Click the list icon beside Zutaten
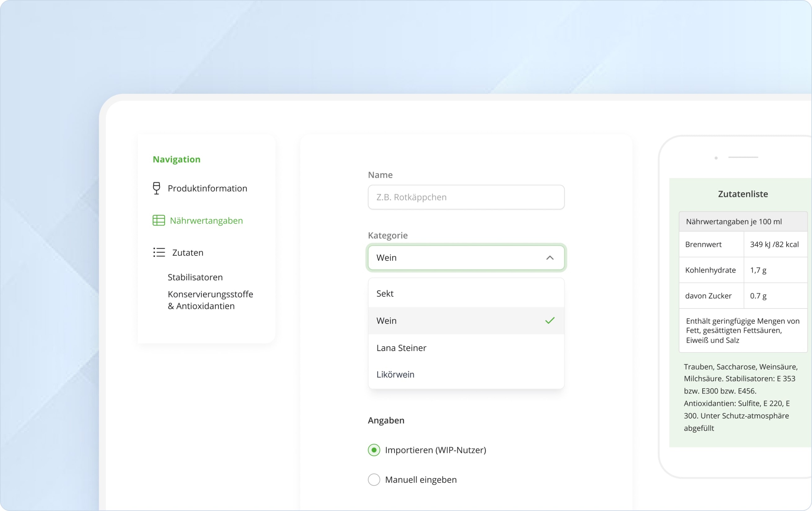The width and height of the screenshot is (812, 511). (159, 252)
